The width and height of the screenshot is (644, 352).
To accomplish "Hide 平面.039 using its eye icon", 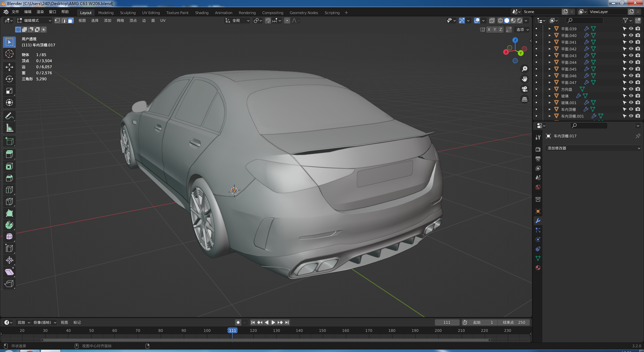I will [x=631, y=29].
